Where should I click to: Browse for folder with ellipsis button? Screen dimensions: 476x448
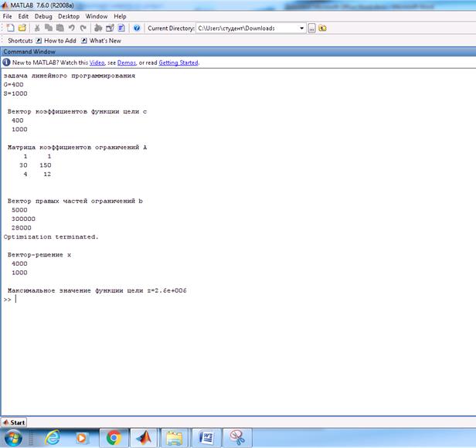(311, 29)
